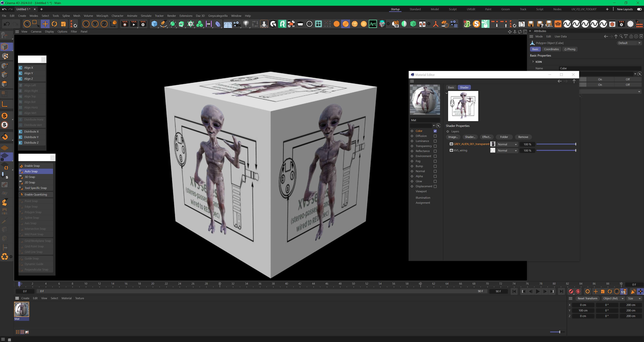
Task: Add a Light object bulb icon
Action: [246, 24]
